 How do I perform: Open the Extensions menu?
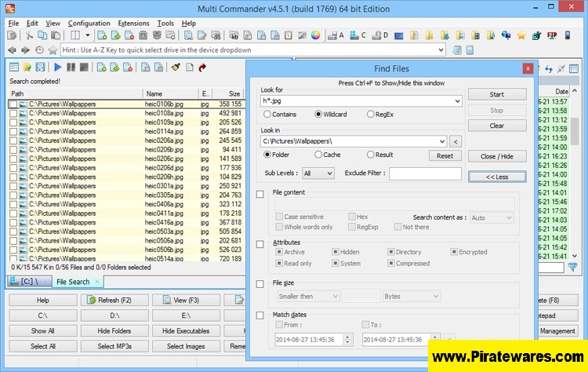coord(133,24)
